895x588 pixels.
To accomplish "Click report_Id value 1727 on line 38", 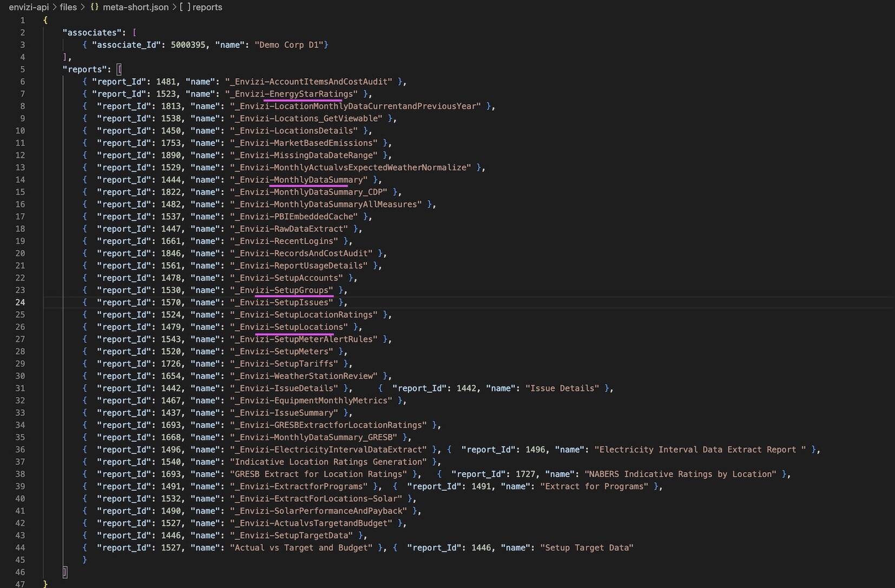I will coord(525,474).
